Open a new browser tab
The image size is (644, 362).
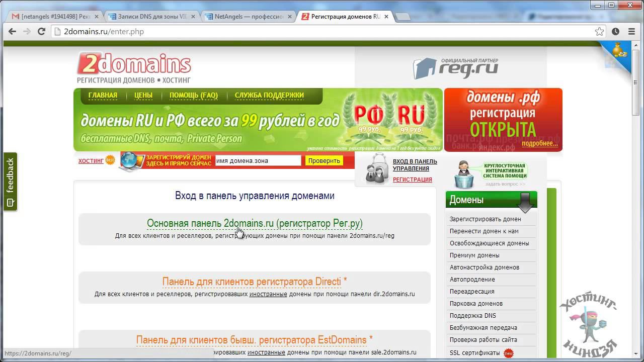point(403,17)
